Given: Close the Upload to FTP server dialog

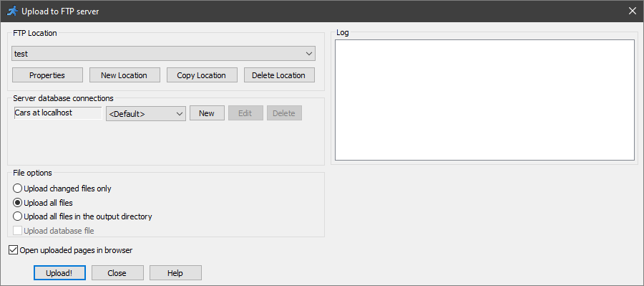Looking at the screenshot, I should (632, 11).
